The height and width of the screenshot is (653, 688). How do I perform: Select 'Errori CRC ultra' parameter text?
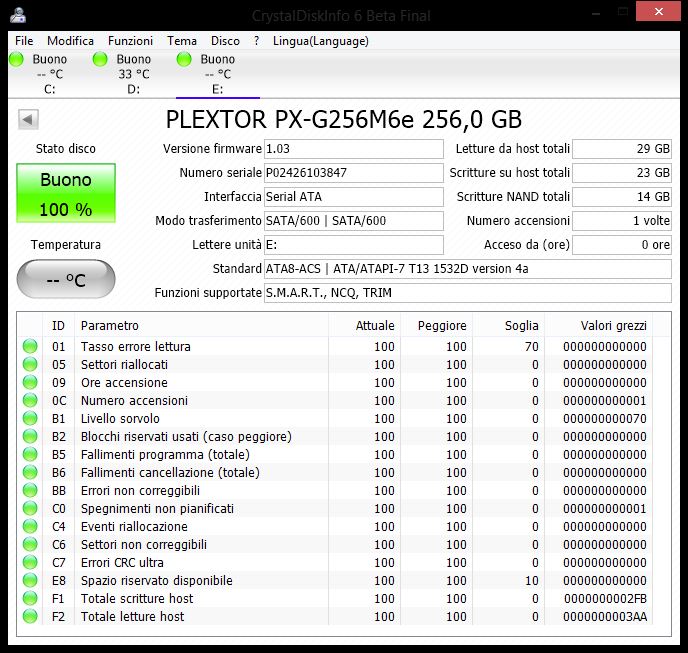point(122,562)
